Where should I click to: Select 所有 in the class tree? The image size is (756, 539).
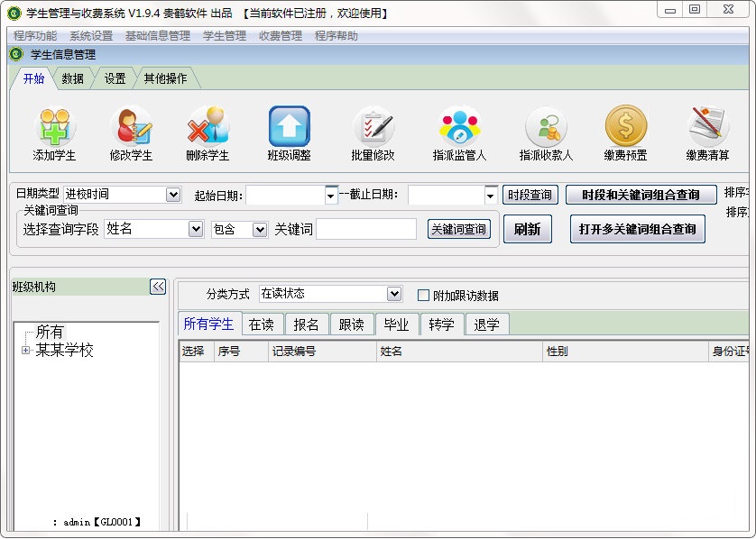tap(50, 332)
